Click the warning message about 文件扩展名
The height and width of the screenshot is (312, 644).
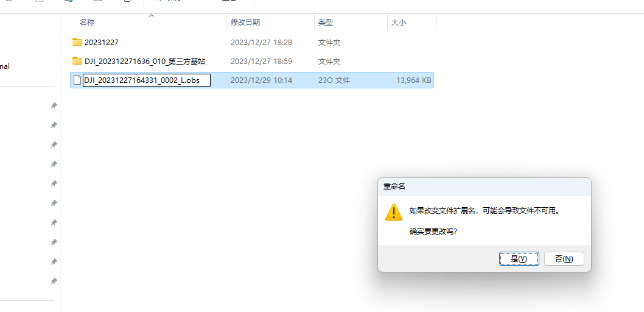tap(485, 211)
